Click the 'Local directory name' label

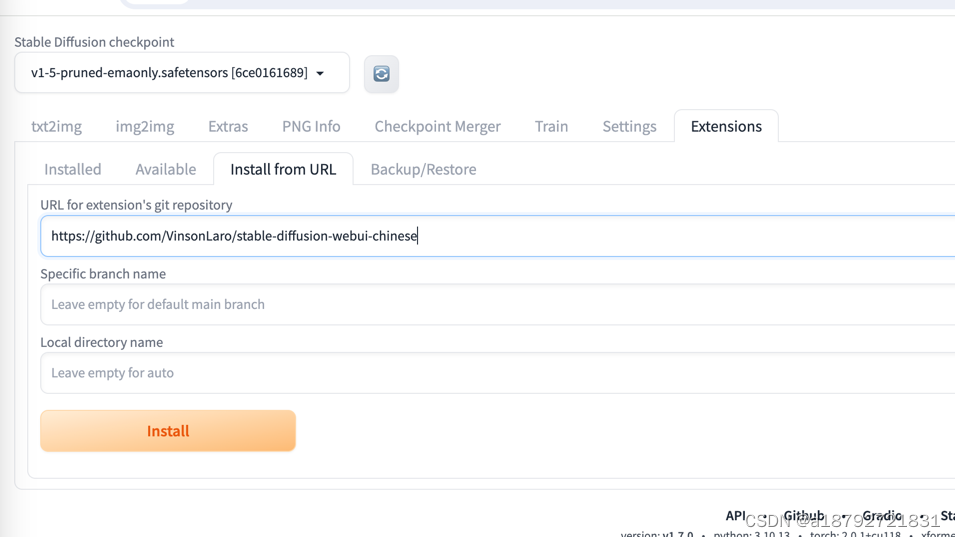[x=102, y=342]
